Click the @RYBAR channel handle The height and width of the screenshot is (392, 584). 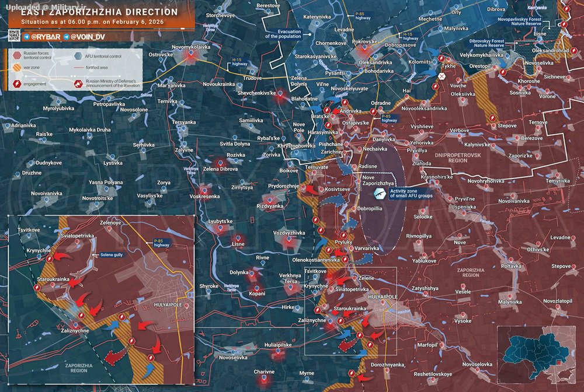pos(46,37)
